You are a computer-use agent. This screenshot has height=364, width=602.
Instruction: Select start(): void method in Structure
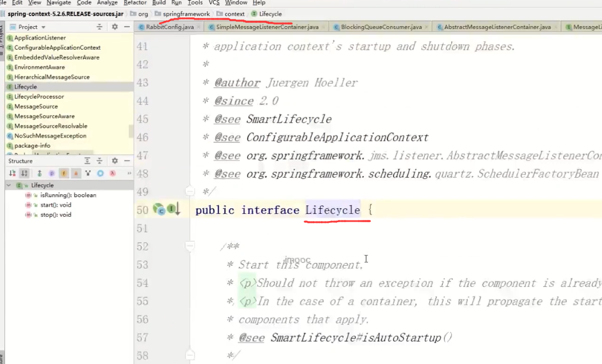(56, 205)
